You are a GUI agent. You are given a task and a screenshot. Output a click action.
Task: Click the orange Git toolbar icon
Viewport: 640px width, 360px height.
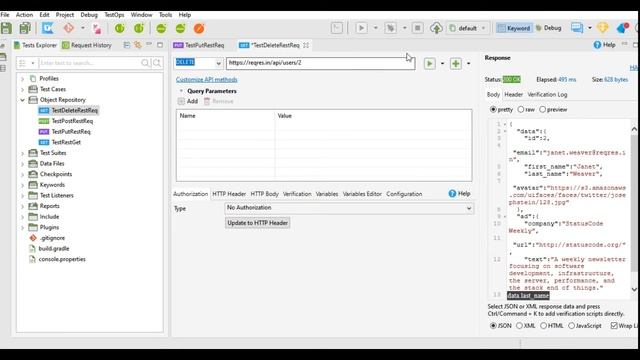click(x=69, y=28)
